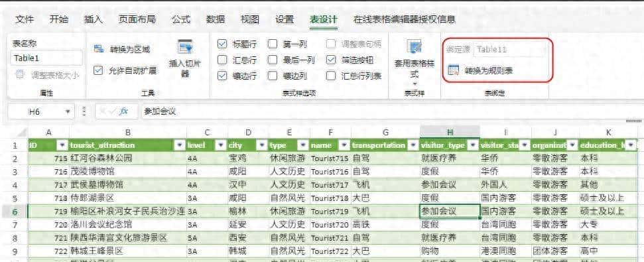The image size is (644, 262).
Task: Expand the Name Box dropdown arrow
Action: coord(68,111)
